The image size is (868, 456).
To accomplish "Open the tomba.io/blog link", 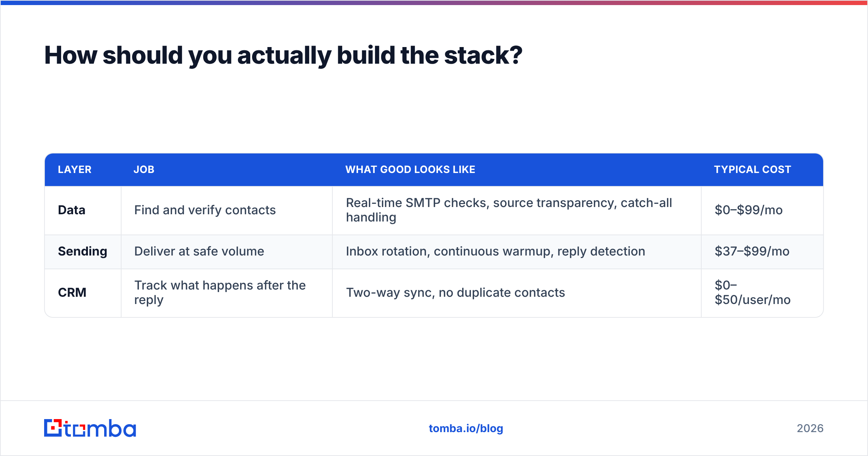I will click(x=466, y=428).
